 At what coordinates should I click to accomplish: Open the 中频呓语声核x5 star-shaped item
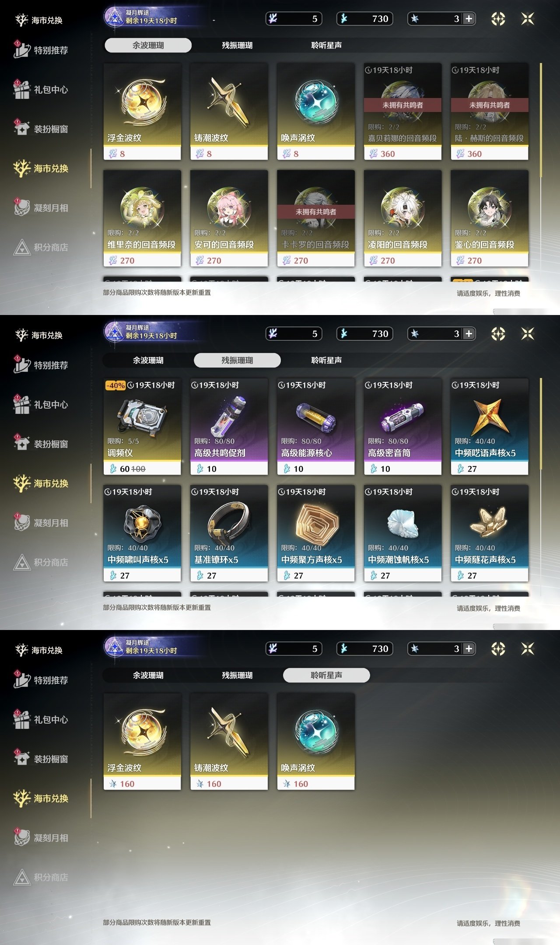click(x=490, y=427)
